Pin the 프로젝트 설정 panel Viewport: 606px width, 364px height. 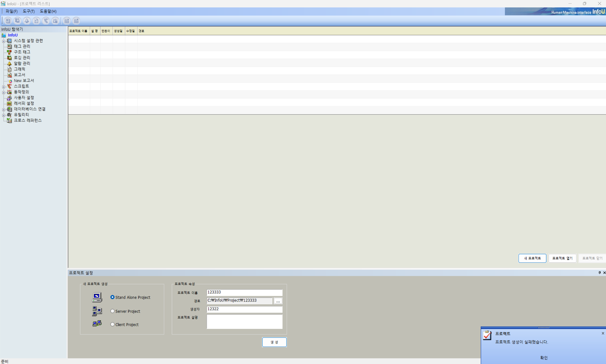pyautogui.click(x=599, y=273)
